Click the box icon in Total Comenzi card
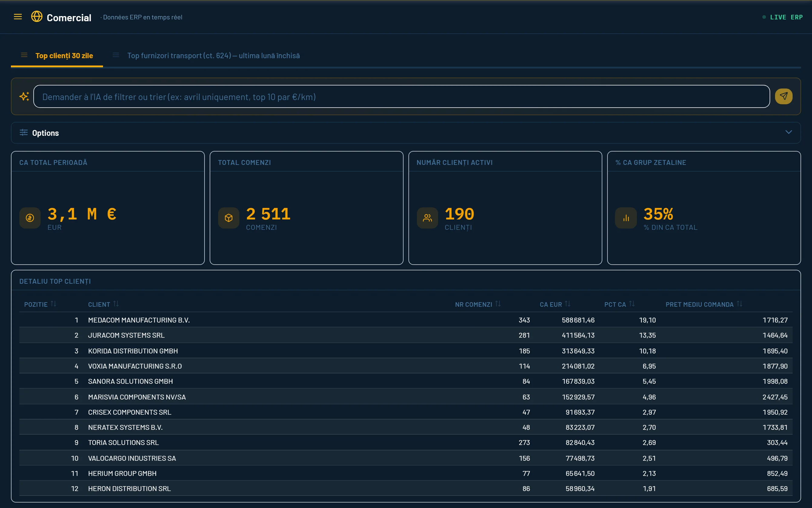The width and height of the screenshot is (812, 508). pos(229,218)
